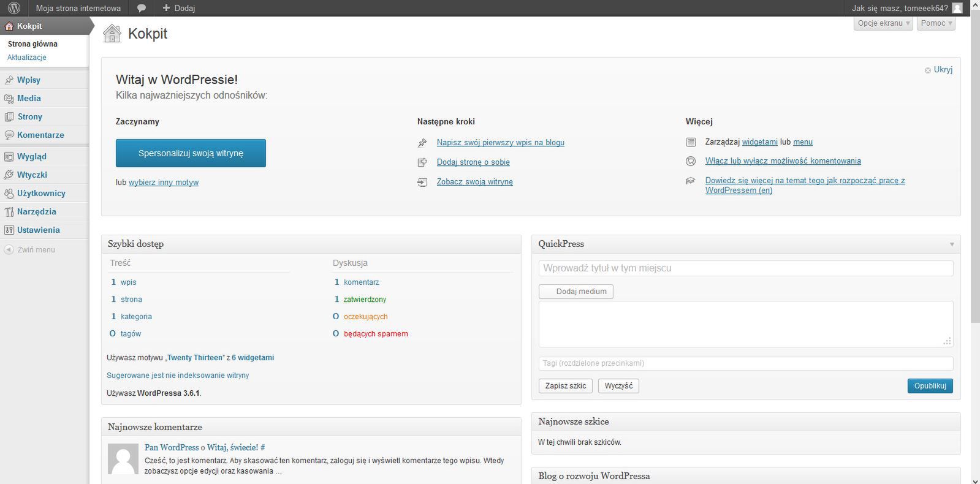Open the Twenty Thirteen theme link
Image resolution: width=980 pixels, height=484 pixels.
[195, 358]
